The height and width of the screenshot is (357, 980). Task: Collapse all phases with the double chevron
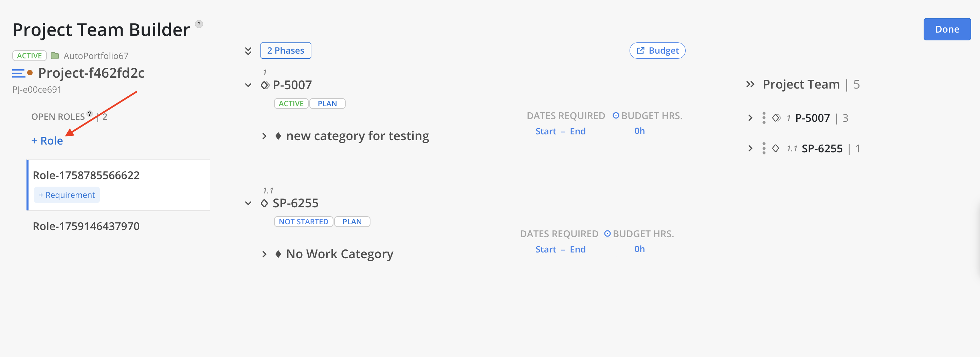click(248, 51)
